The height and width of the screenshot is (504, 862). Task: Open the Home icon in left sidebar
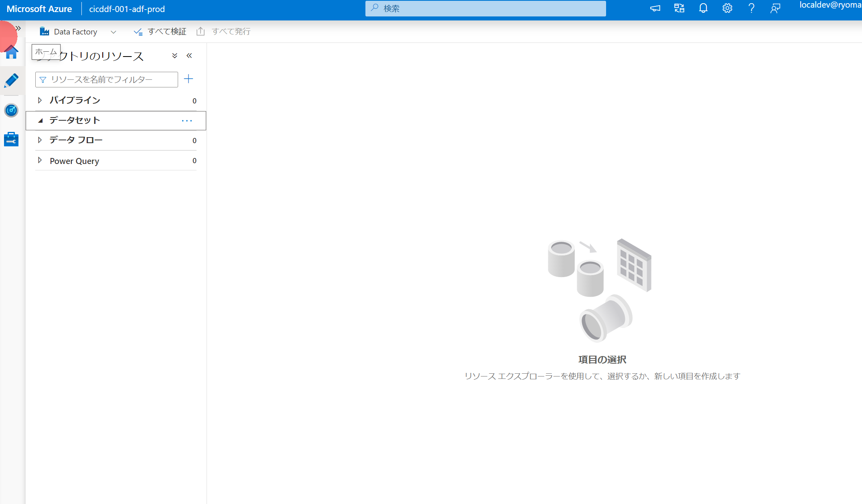pos(11,53)
